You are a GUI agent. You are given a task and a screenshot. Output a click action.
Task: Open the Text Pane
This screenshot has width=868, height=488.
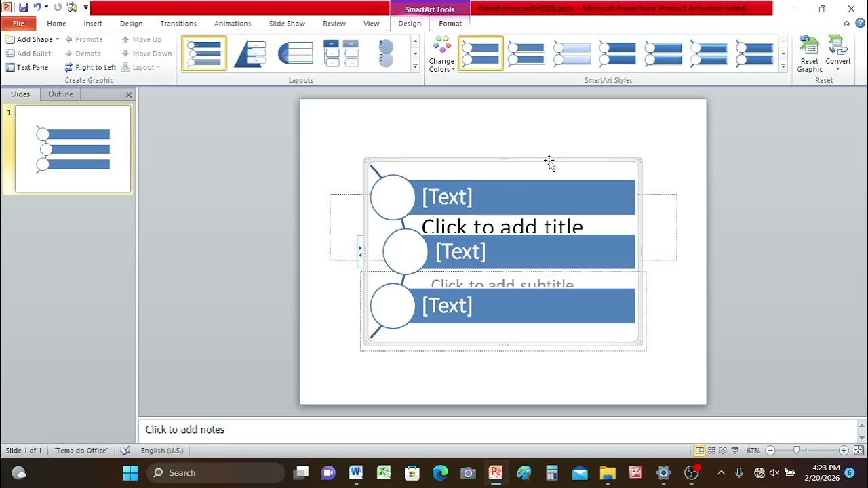pyautogui.click(x=27, y=67)
